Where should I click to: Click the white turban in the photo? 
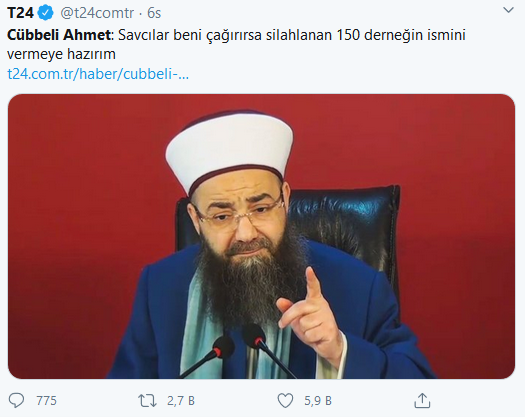pyautogui.click(x=229, y=151)
